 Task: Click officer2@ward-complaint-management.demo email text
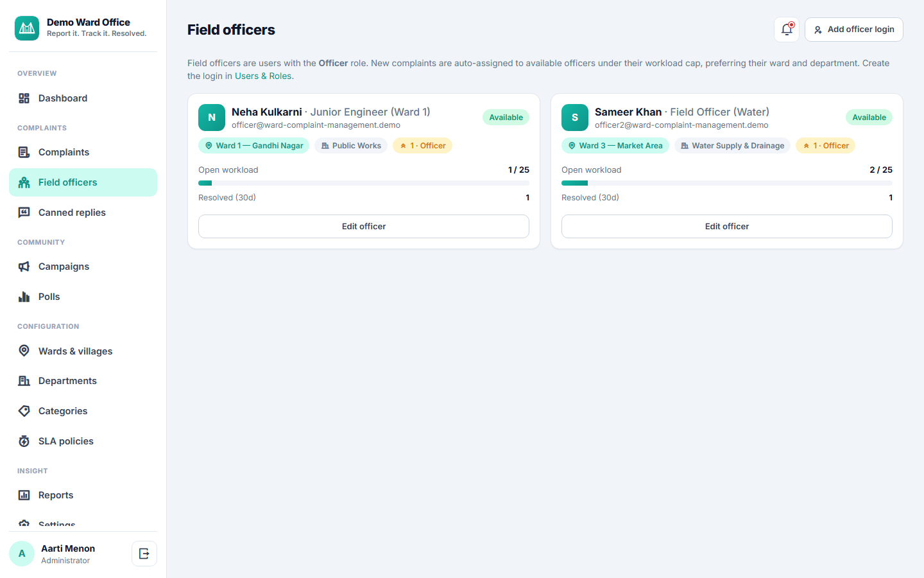pos(681,125)
